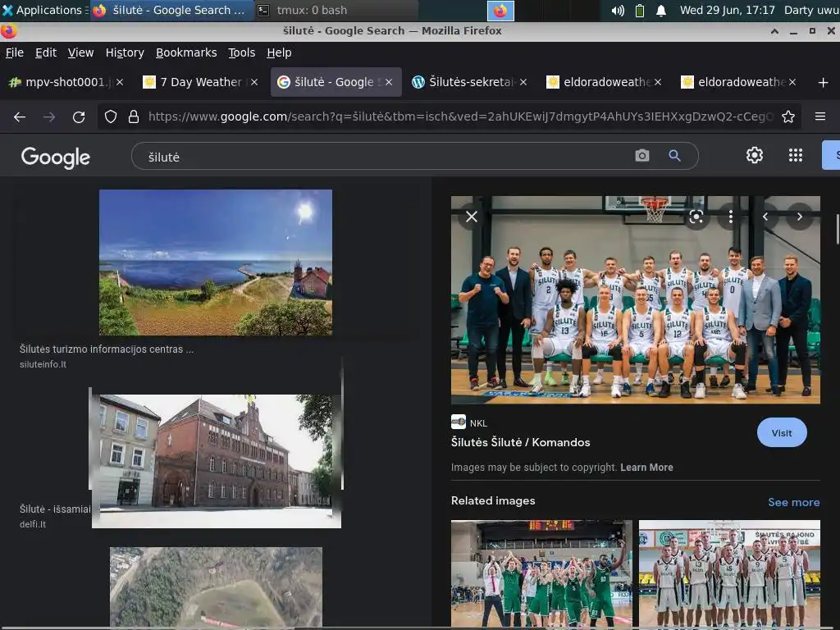This screenshot has height=630, width=840.
Task: Open the View menu
Action: coord(80,52)
